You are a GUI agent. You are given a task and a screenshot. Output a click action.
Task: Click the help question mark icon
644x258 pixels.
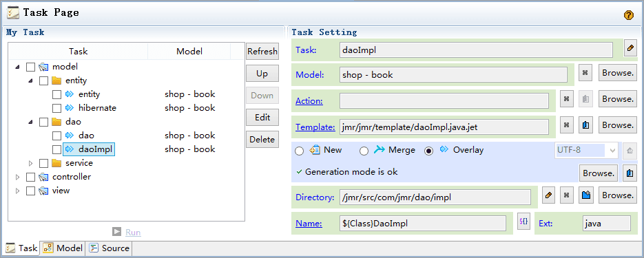click(628, 15)
